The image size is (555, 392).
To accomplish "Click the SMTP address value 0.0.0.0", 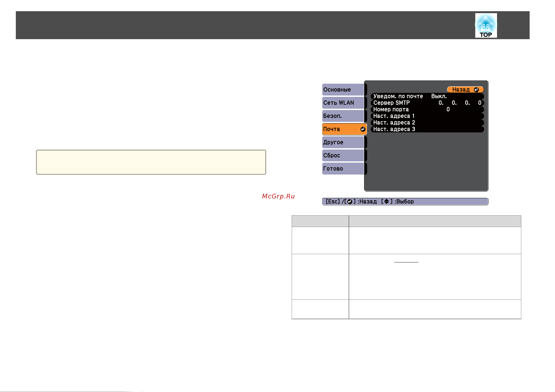I will point(460,103).
